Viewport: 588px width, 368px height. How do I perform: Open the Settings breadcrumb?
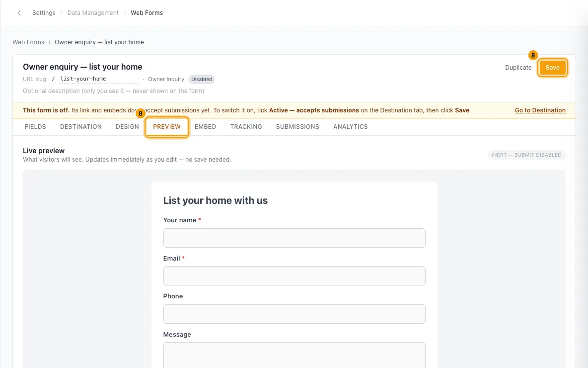click(44, 13)
